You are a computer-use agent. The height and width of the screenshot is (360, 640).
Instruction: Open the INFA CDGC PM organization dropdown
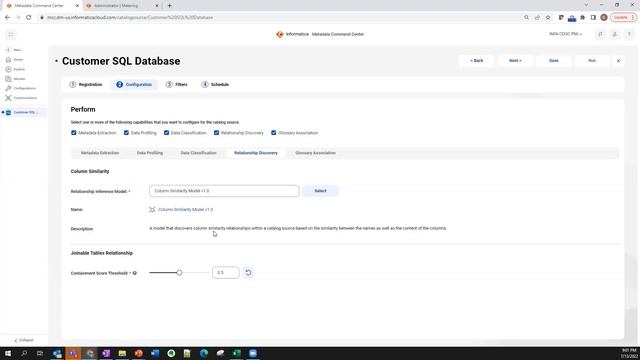pos(565,34)
